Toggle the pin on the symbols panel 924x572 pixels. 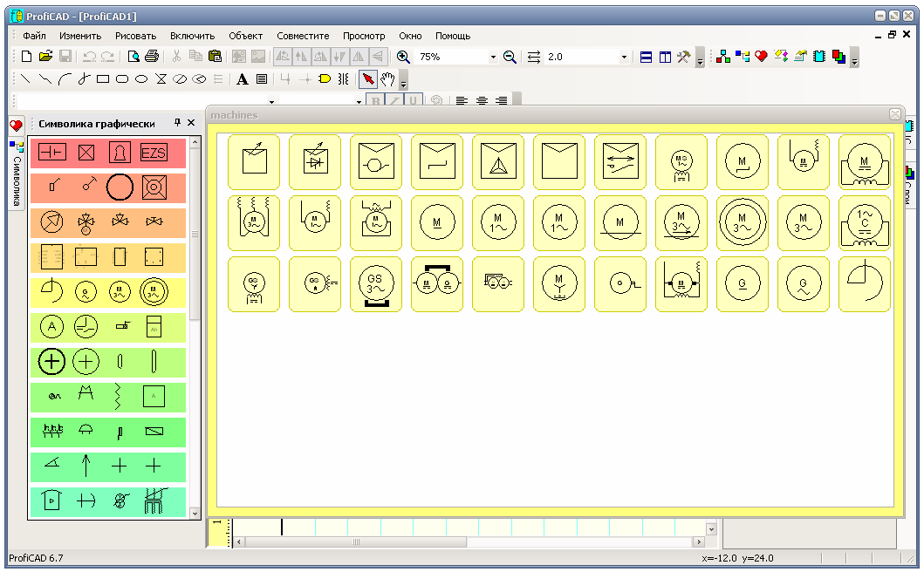click(178, 123)
